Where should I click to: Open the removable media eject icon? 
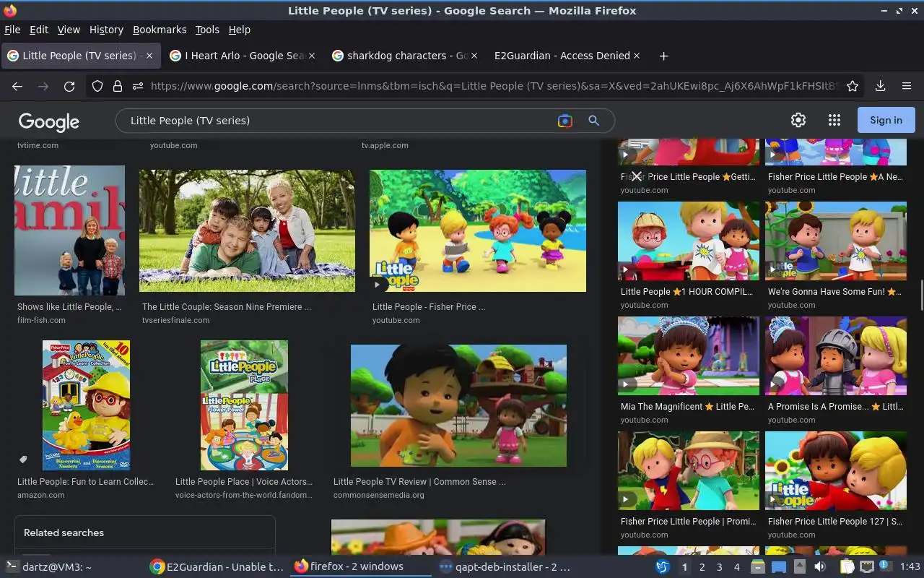(800, 567)
